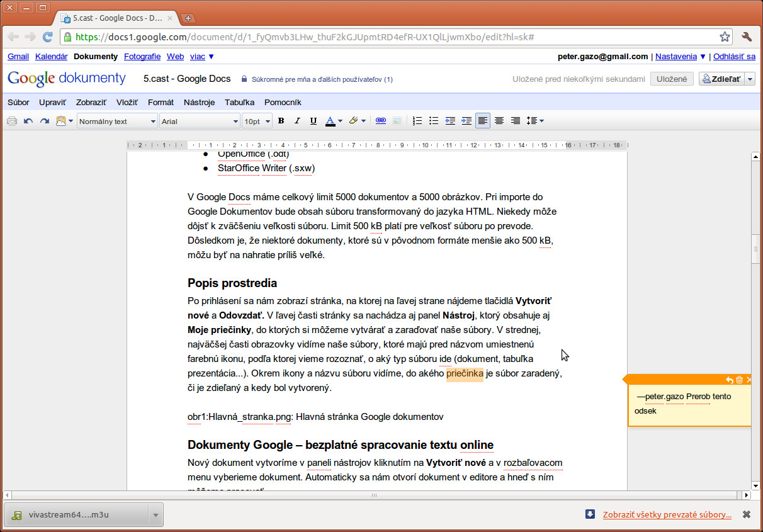Image resolution: width=763 pixels, height=532 pixels.
Task: Expand the viac dropdown
Action: 202,56
